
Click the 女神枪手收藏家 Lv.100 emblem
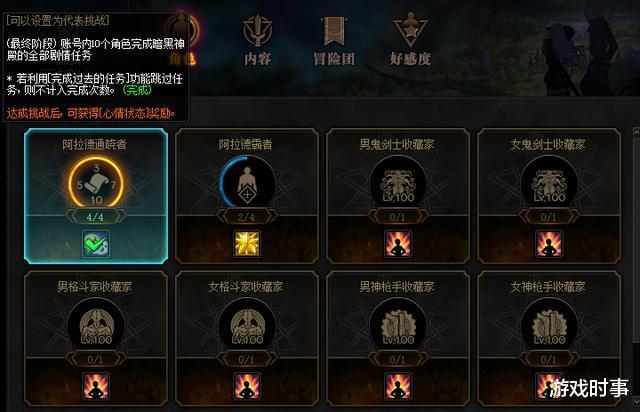(x=549, y=325)
